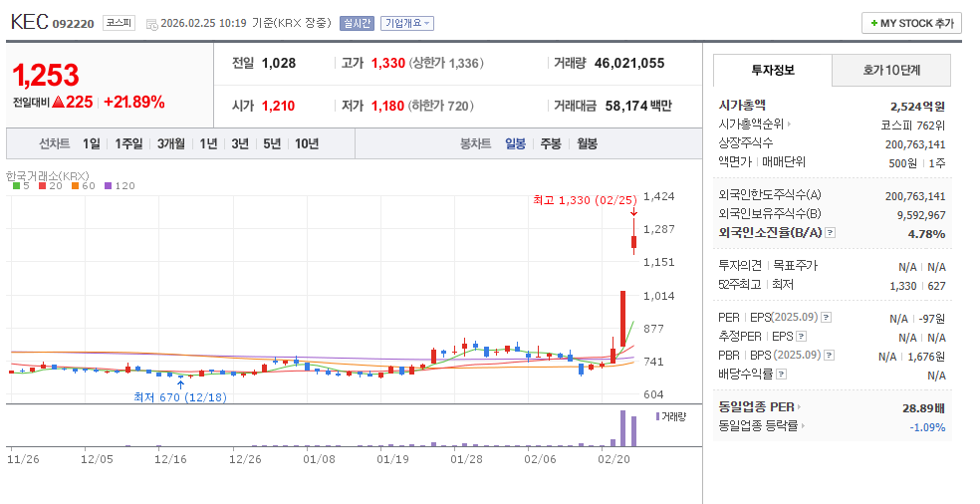The width and height of the screenshot is (980, 504).
Task: Click the current price 1,253
Action: (46, 77)
